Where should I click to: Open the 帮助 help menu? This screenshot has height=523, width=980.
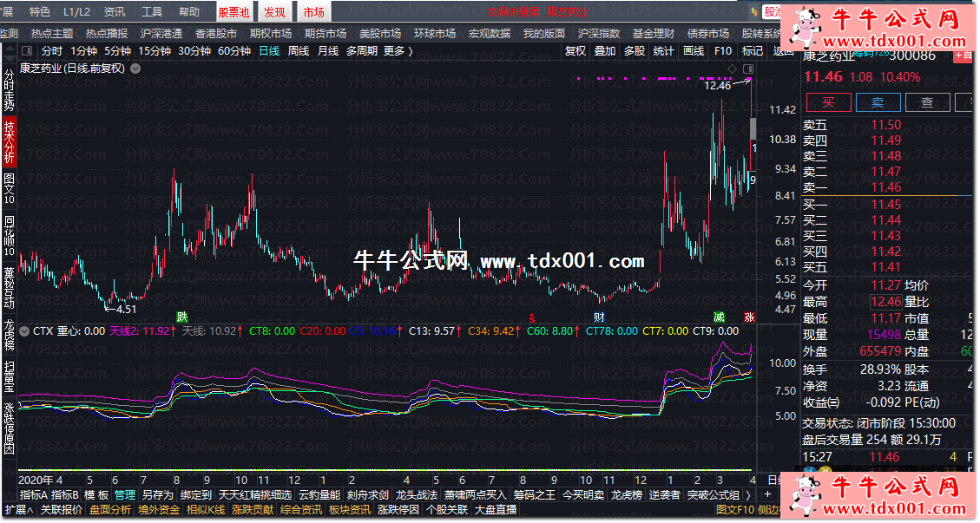189,12
